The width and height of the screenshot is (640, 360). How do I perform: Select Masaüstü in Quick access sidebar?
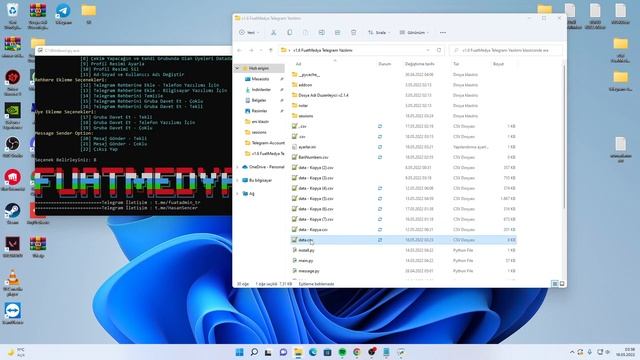coord(260,79)
